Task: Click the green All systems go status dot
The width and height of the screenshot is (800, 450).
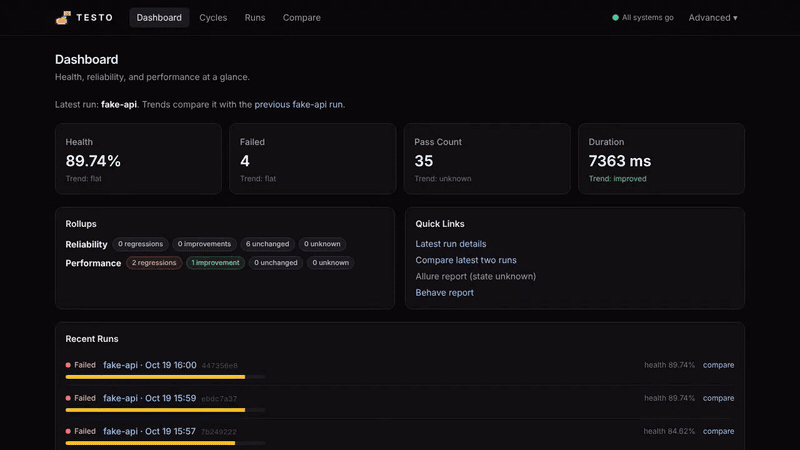Action: 615,17
